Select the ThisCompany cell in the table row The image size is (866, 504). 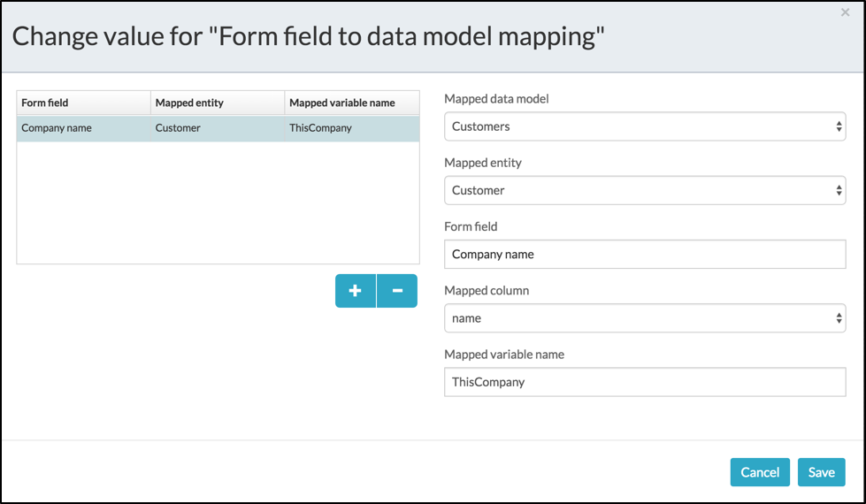pyautogui.click(x=320, y=128)
